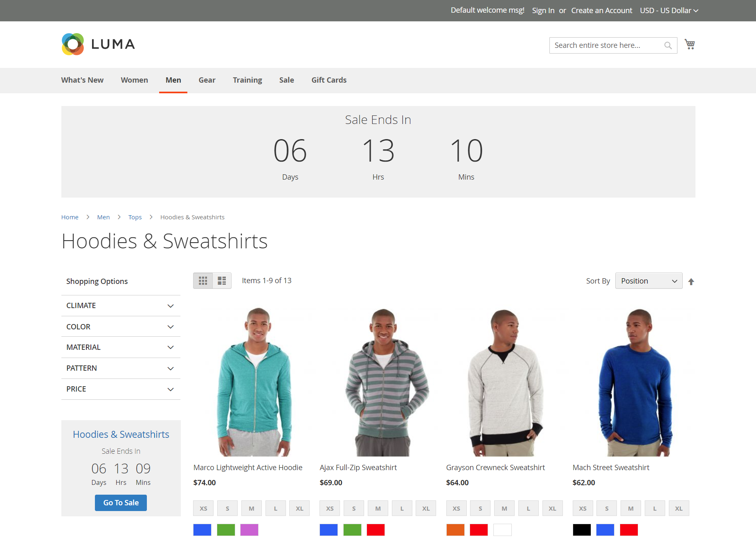Choose green color for Ajax Sweatshirt
Viewport: 756px width, 545px height.
[x=352, y=530]
